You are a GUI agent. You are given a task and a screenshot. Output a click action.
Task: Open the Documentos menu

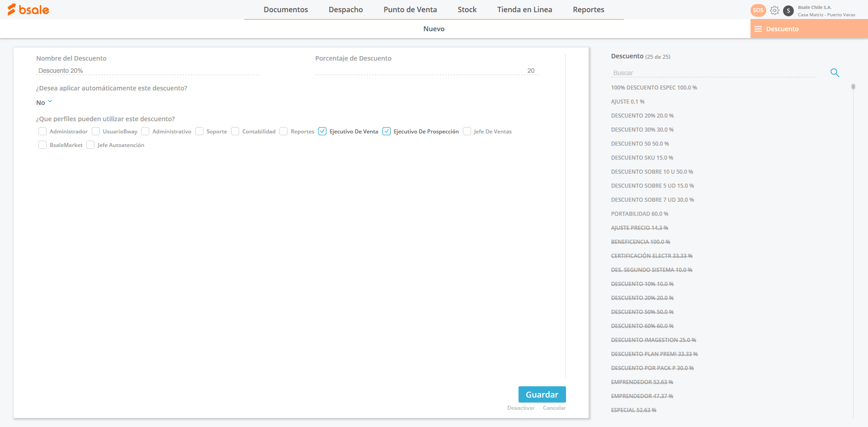point(286,9)
